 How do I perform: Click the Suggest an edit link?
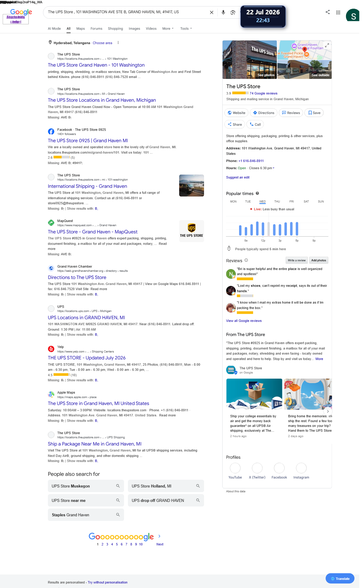(238, 177)
